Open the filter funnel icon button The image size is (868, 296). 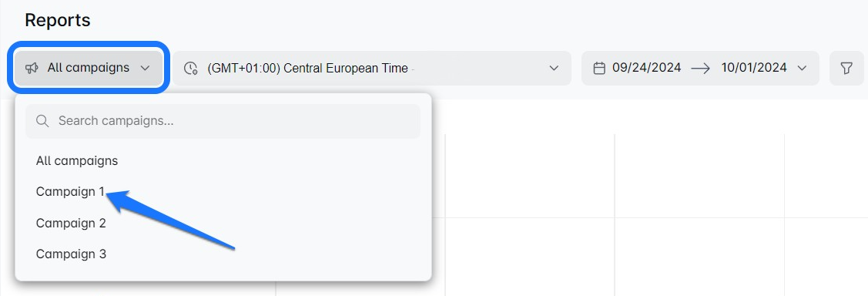click(x=846, y=68)
